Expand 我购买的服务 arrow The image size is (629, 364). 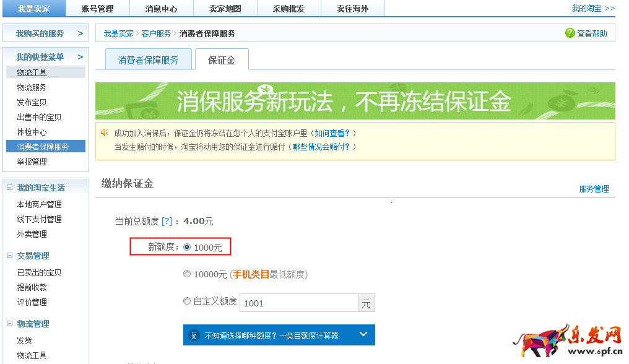pos(80,33)
